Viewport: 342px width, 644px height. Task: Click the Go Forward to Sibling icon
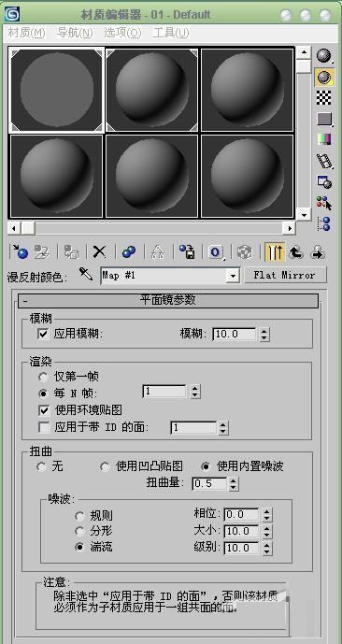point(318,251)
